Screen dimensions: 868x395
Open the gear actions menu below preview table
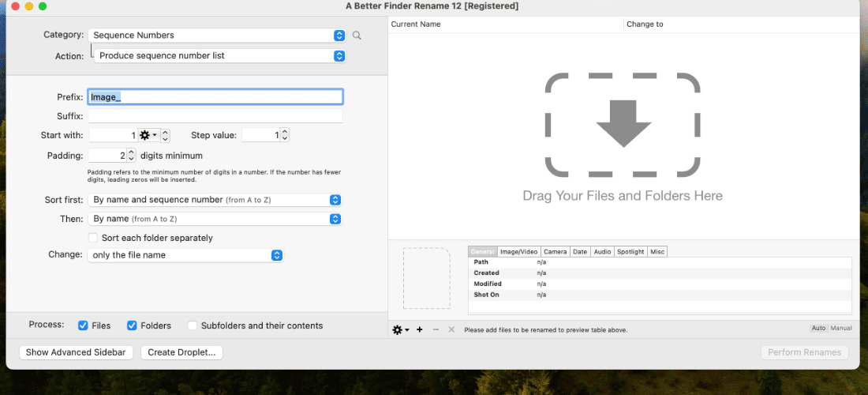401,329
